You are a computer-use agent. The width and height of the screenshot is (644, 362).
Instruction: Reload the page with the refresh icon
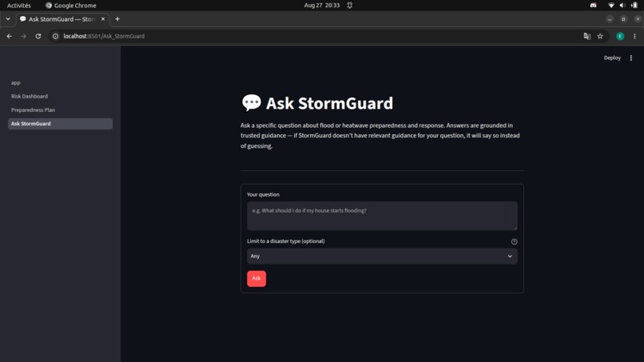click(x=38, y=36)
